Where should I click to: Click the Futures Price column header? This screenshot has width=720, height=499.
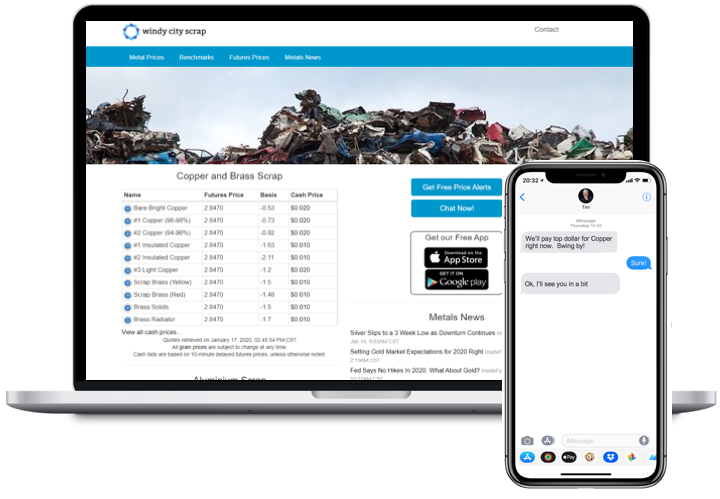[x=224, y=195]
